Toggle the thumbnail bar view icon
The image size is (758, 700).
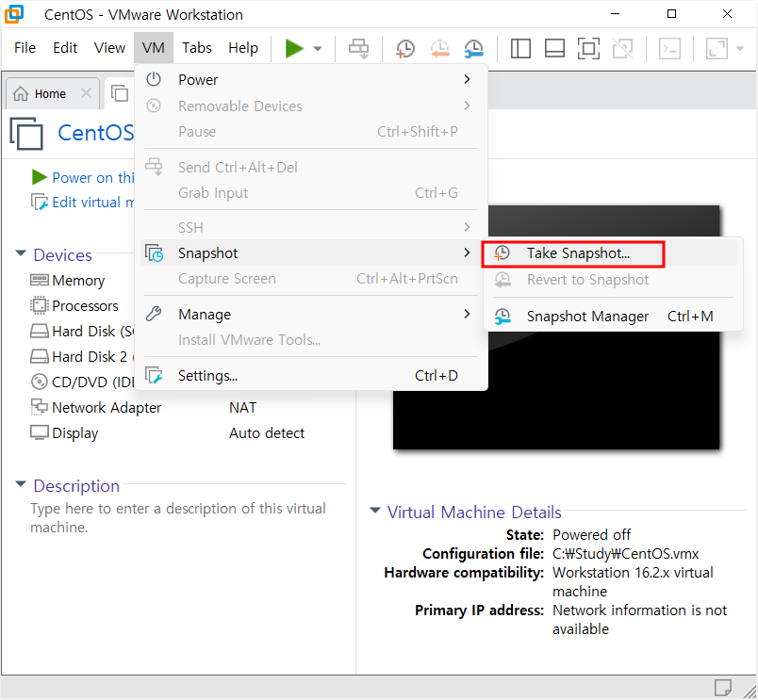pyautogui.click(x=554, y=48)
